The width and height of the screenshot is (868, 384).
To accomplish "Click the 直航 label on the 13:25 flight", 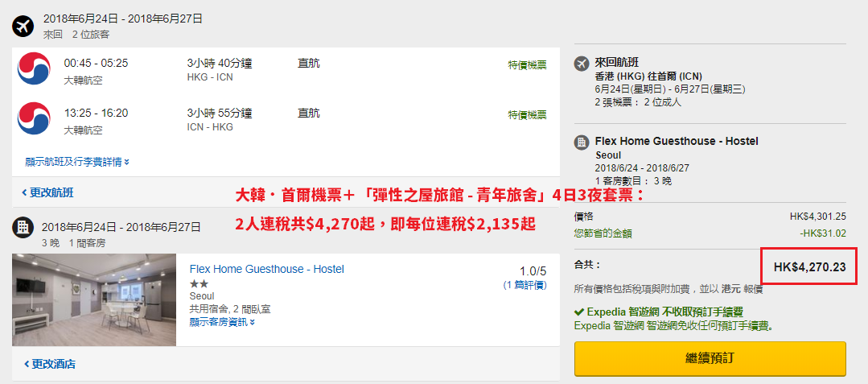I will coord(308,113).
